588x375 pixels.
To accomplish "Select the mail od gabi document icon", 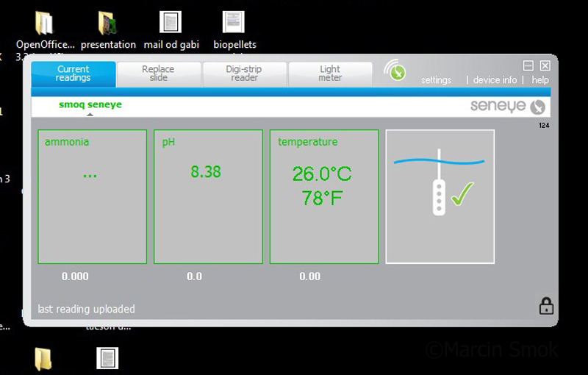I will [171, 22].
